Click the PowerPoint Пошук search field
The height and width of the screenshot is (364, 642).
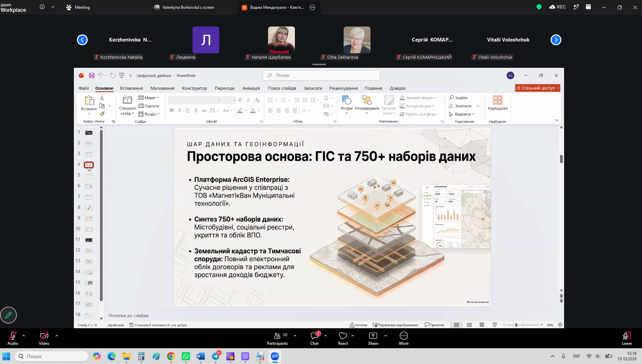(322, 76)
